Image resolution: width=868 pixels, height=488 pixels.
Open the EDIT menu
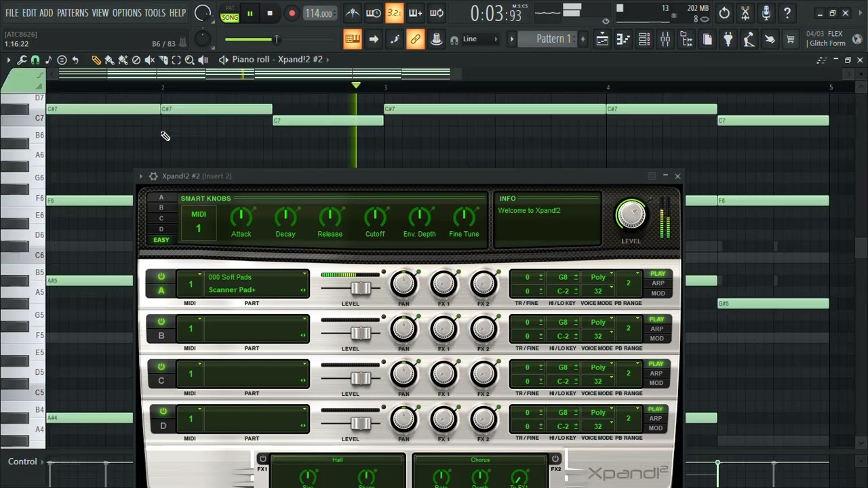(29, 13)
